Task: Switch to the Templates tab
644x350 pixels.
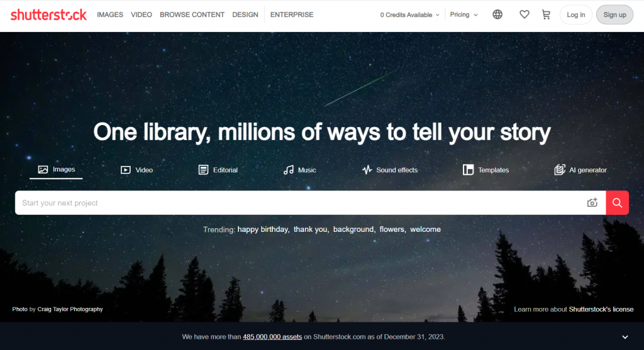Action: click(486, 170)
